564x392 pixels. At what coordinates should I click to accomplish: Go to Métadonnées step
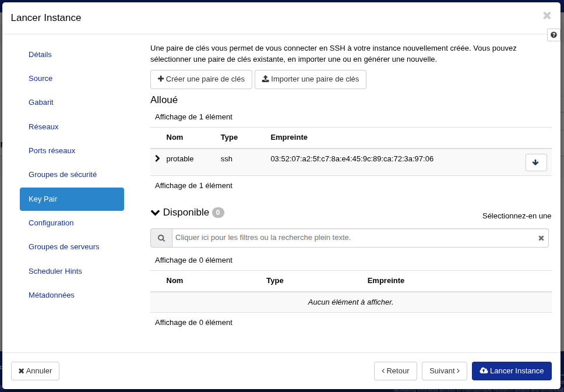(51, 295)
